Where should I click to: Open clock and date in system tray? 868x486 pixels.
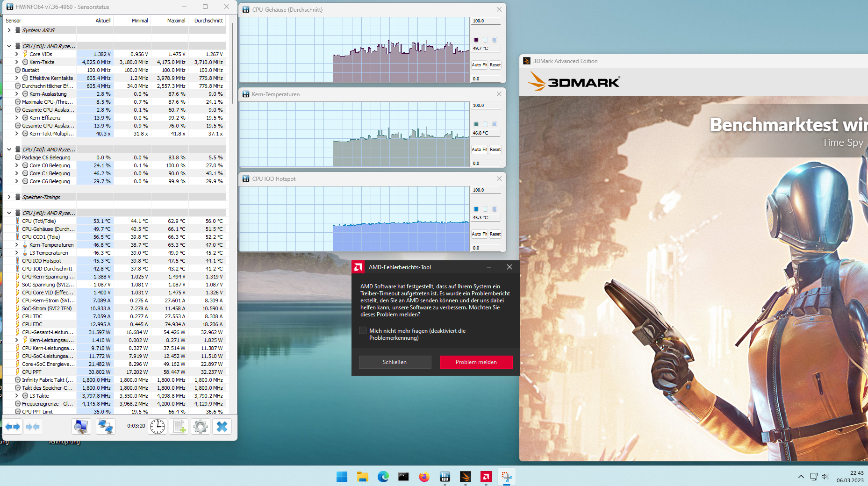(850, 477)
